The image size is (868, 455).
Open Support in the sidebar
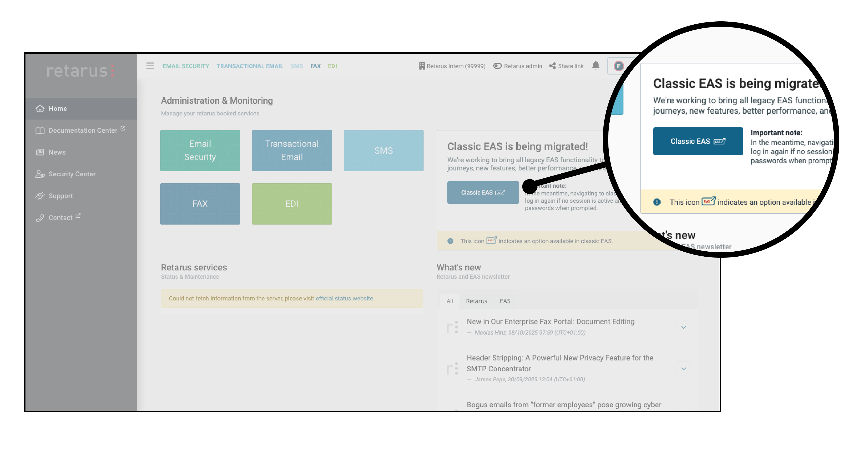(x=60, y=196)
